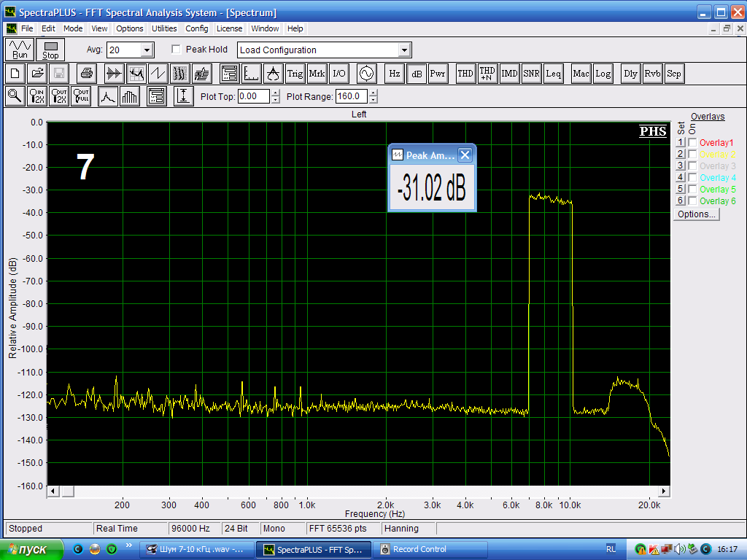Image resolution: width=747 pixels, height=560 pixels.
Task: Open the Mrk marker settings
Action: 317,74
